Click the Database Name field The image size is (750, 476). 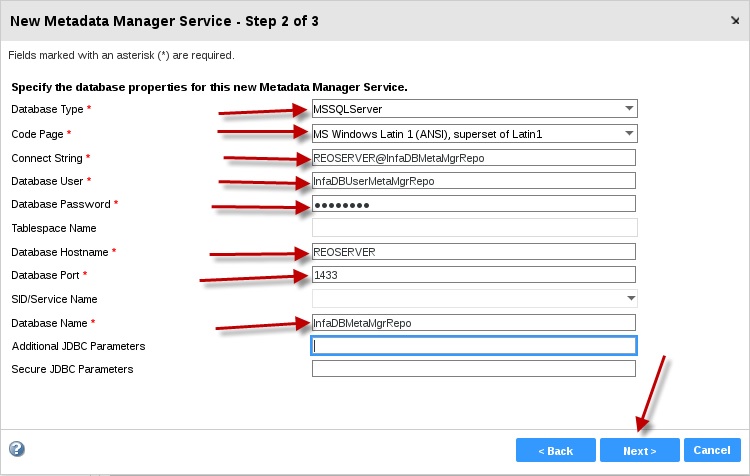(474, 323)
